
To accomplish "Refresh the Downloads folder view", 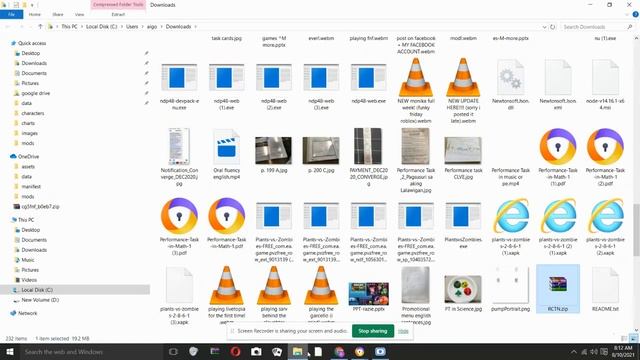I will click(x=553, y=27).
